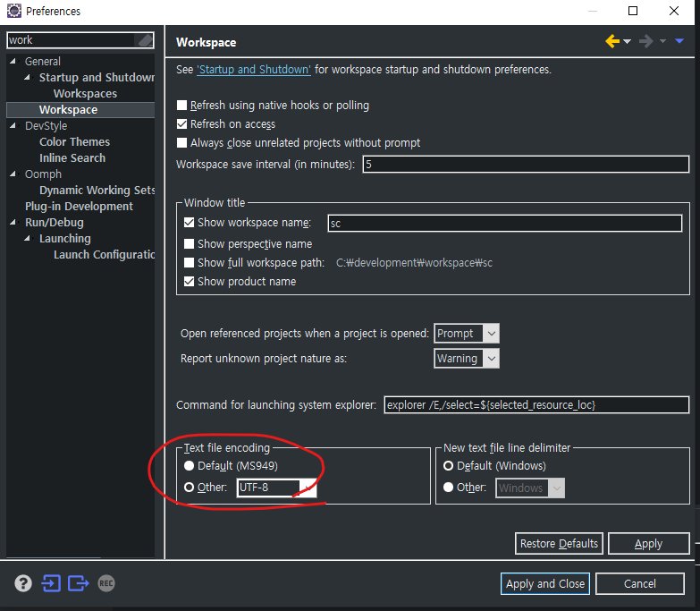
Task: Click the Workspace page title heading
Action: coord(207,42)
